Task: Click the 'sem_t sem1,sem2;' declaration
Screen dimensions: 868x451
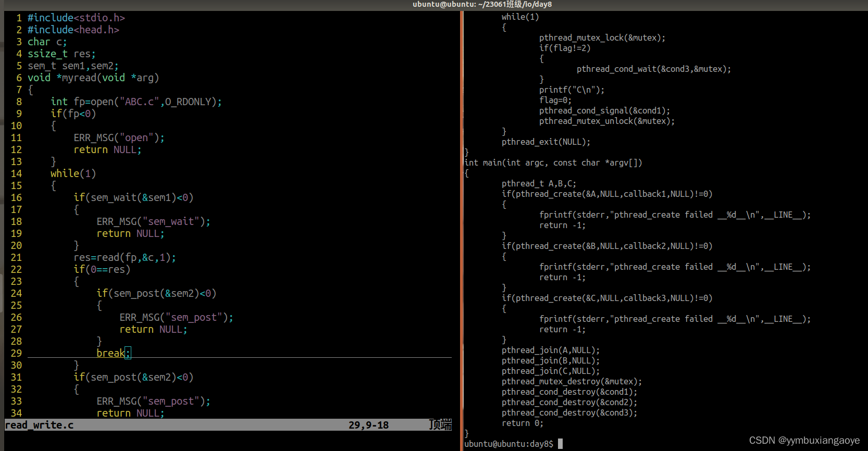Action: [73, 66]
